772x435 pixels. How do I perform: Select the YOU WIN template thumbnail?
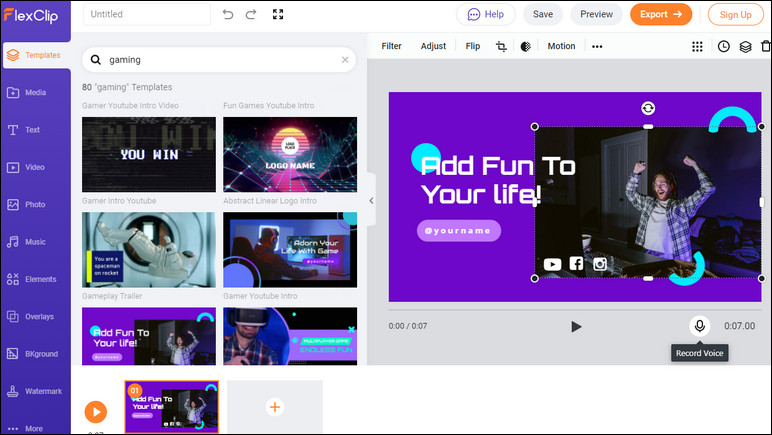(149, 155)
